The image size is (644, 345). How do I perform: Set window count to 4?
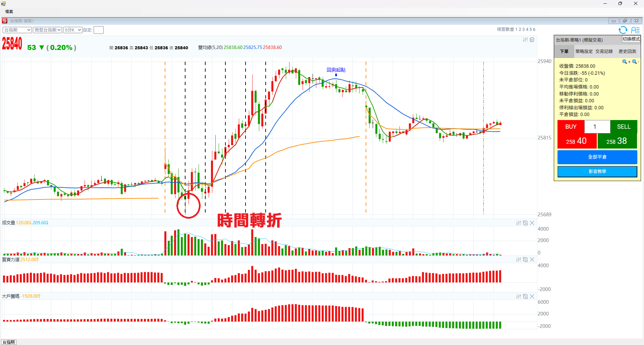[527, 30]
